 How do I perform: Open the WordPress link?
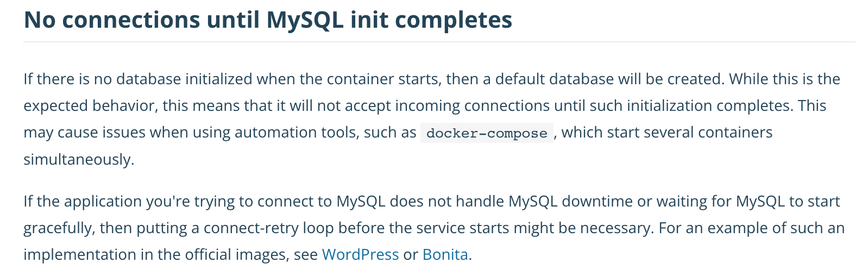point(360,254)
